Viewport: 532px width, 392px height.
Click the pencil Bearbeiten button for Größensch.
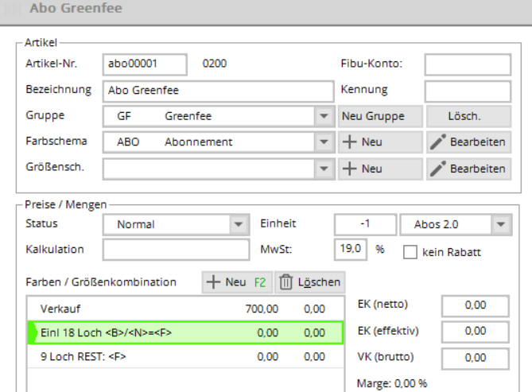click(468, 169)
